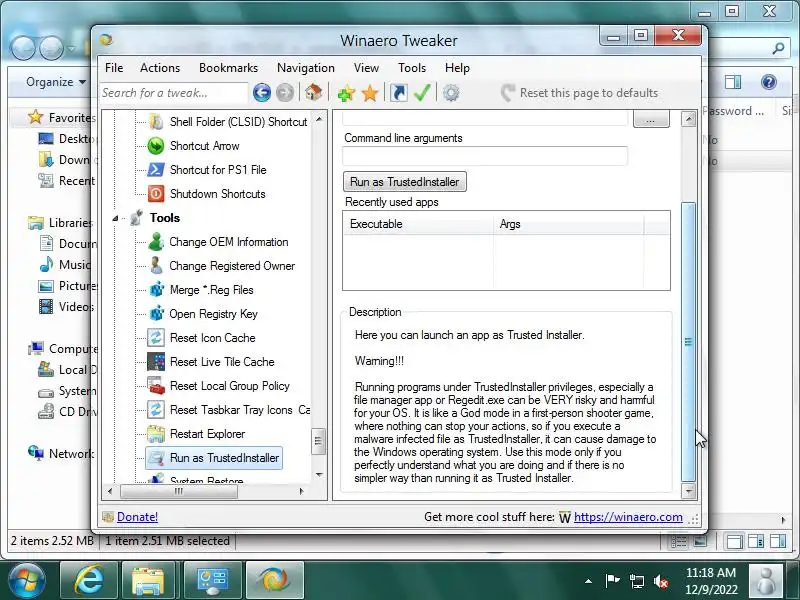
Task: Click the Change OEM Information icon
Action: [x=156, y=242]
